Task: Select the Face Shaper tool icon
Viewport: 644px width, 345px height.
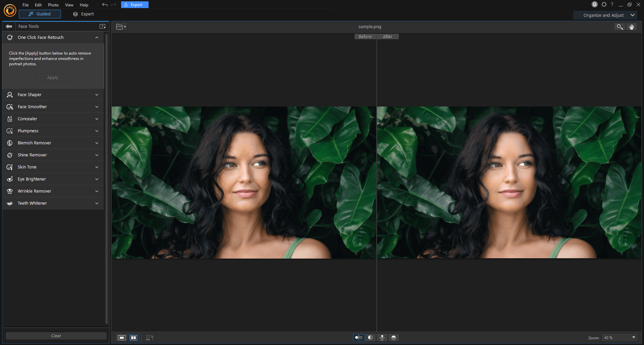Action: coord(10,95)
